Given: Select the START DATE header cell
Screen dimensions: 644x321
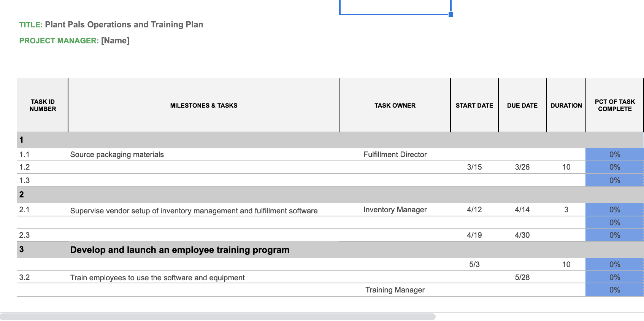Looking at the screenshot, I should coord(474,105).
